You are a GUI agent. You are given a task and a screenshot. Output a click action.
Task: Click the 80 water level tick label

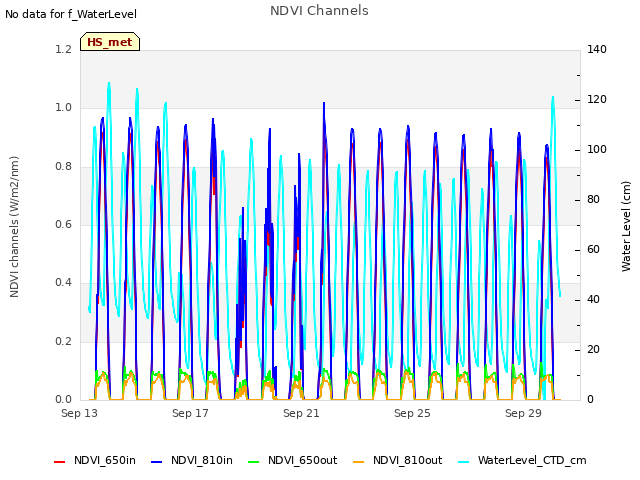pos(593,200)
